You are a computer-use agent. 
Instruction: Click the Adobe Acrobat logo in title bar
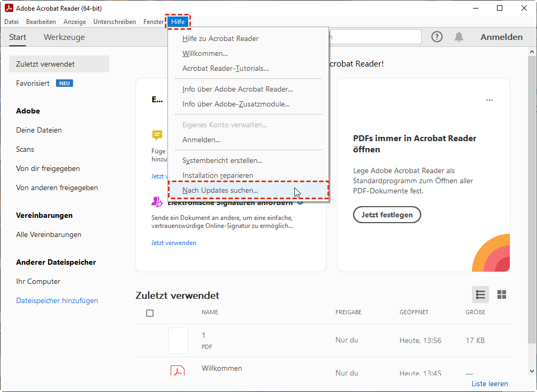click(x=9, y=8)
